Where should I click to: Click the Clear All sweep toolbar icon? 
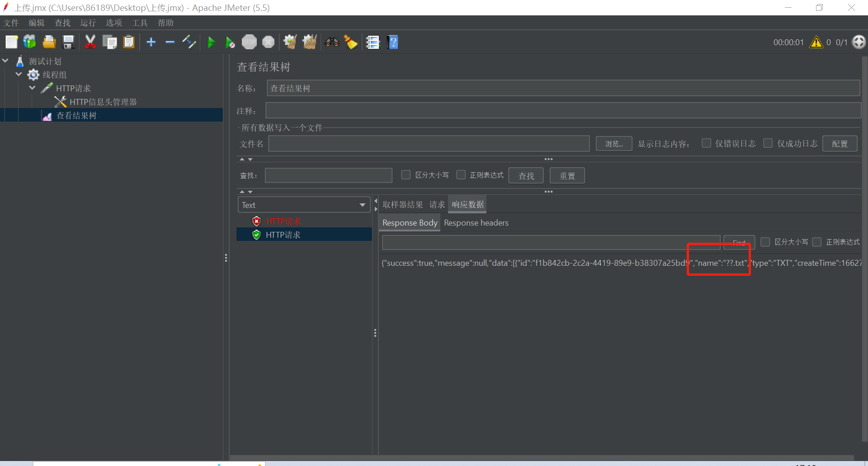[309, 42]
